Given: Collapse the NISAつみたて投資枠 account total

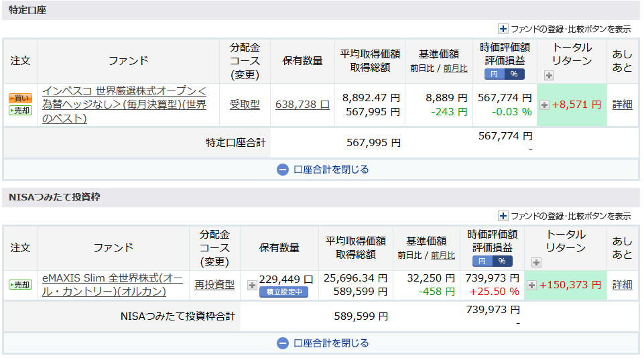Looking at the screenshot, I should click(x=323, y=343).
